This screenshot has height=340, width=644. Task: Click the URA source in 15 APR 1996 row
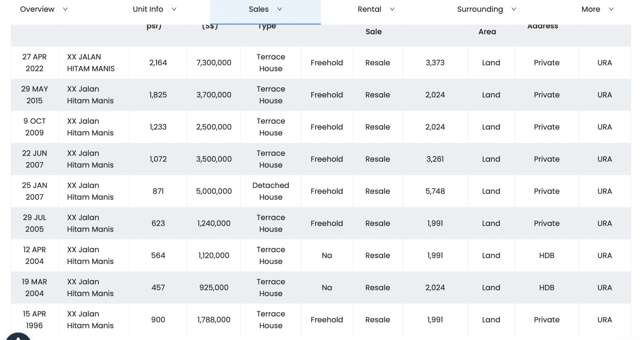[604, 320]
